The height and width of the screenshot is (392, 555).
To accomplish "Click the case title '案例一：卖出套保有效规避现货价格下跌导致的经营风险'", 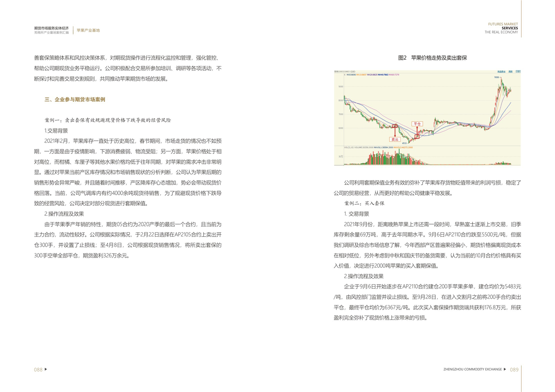I will pos(107,120).
